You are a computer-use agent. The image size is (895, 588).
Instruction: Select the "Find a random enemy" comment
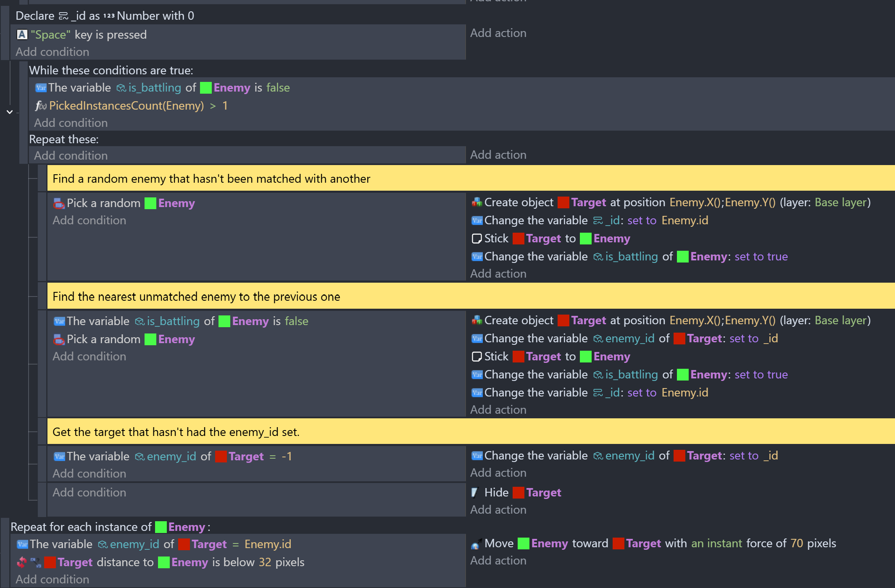[471, 178]
